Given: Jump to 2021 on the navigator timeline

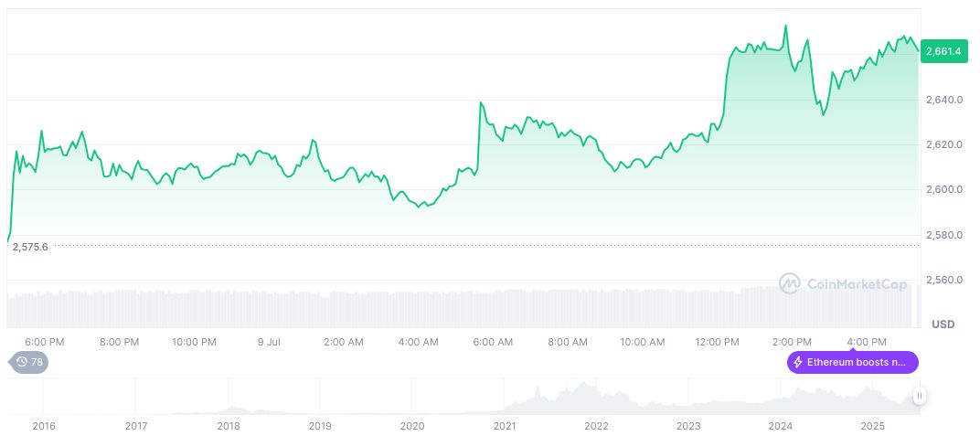Looking at the screenshot, I should [505, 426].
